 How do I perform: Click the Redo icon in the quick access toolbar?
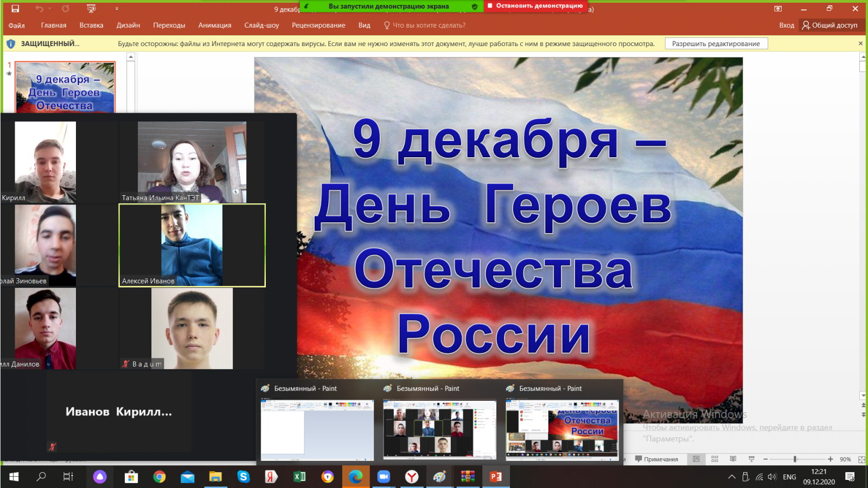(66, 9)
